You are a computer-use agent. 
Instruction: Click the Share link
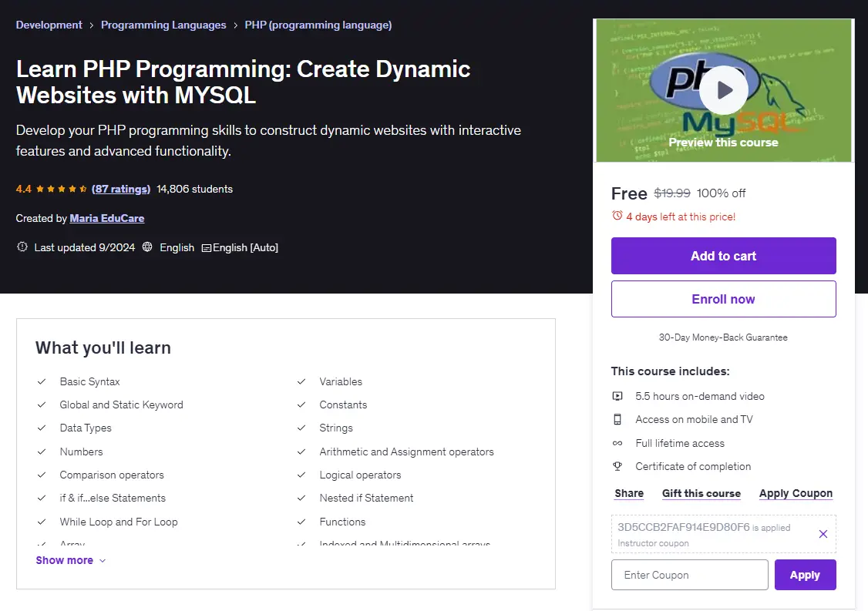click(x=629, y=493)
